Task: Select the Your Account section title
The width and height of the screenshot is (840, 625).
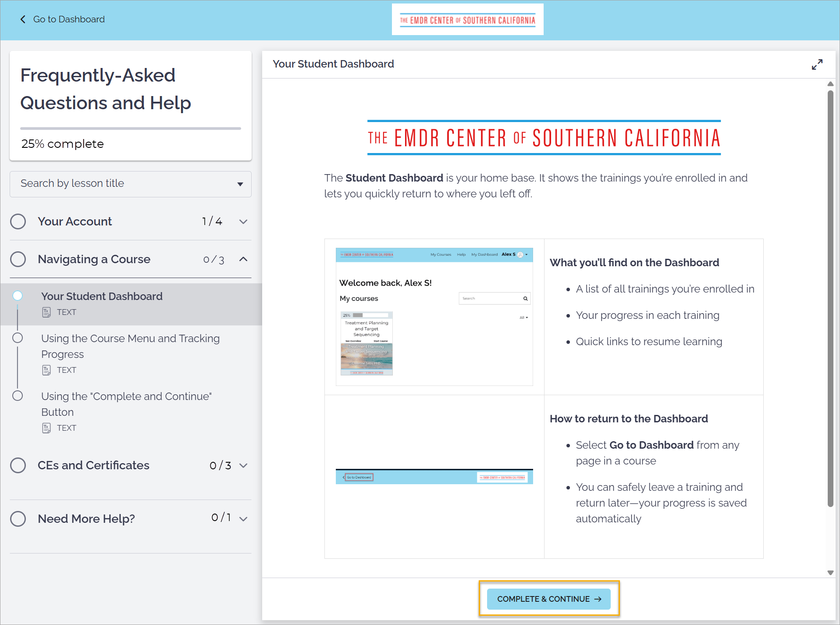Action: click(75, 221)
